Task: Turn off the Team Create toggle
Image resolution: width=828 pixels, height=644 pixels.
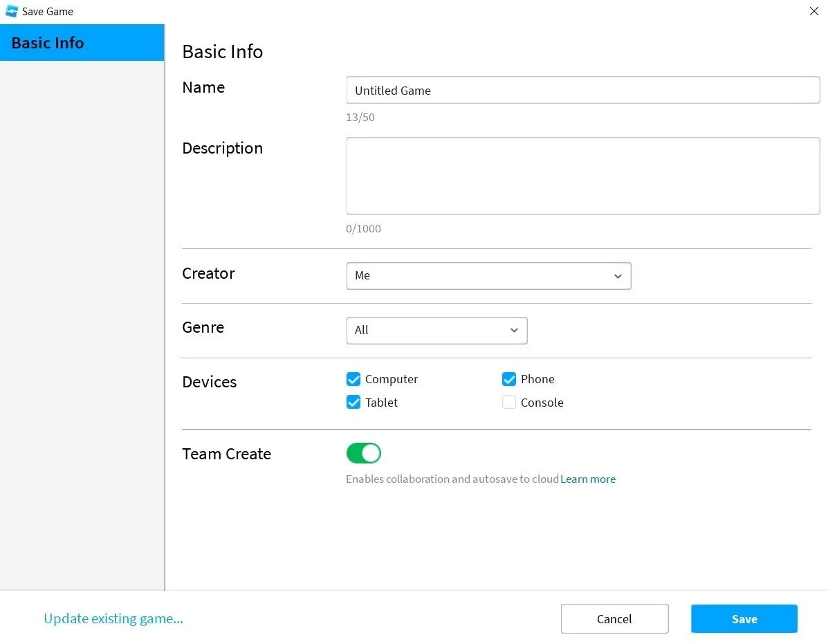Action: 364,453
